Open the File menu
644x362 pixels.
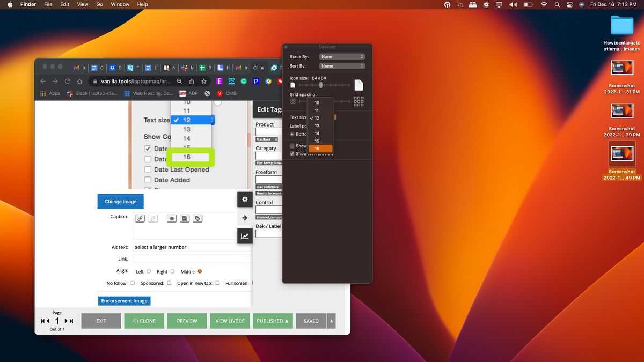point(48,4)
